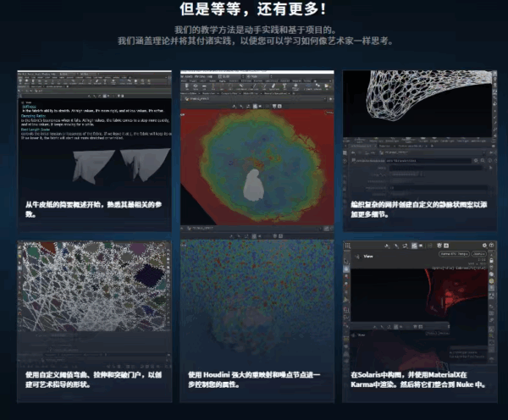
Task: Click the left hanging cloth in the first thumbnail
Action: tap(91, 166)
